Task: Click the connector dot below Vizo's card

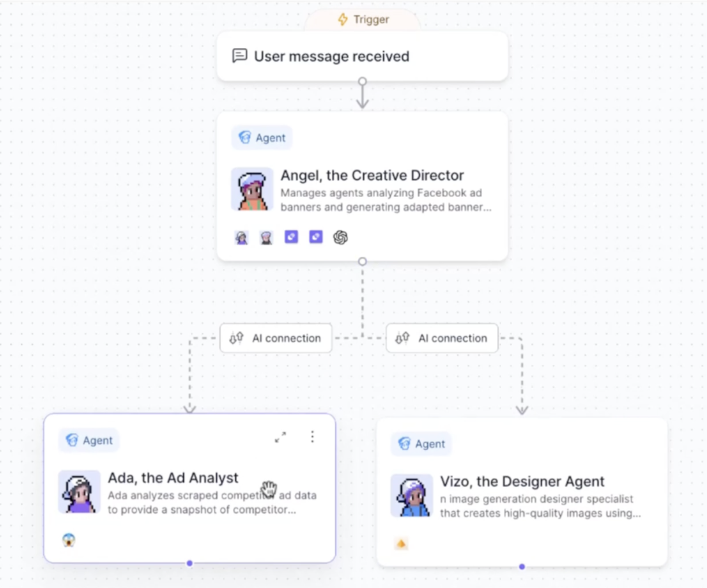Action: pos(522,566)
